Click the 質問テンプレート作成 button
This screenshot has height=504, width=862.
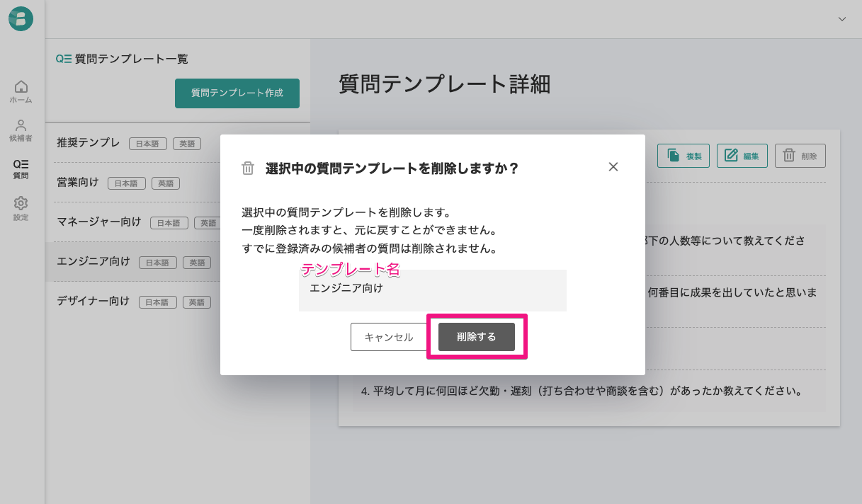(237, 93)
